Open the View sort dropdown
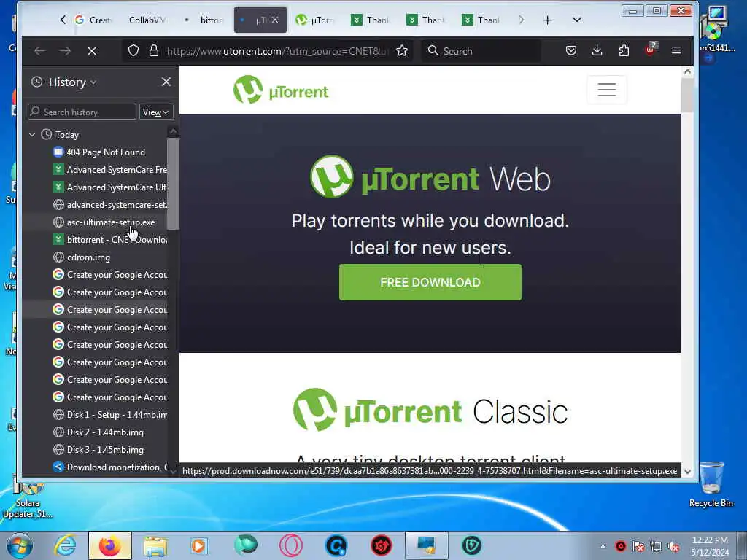 [x=156, y=112]
